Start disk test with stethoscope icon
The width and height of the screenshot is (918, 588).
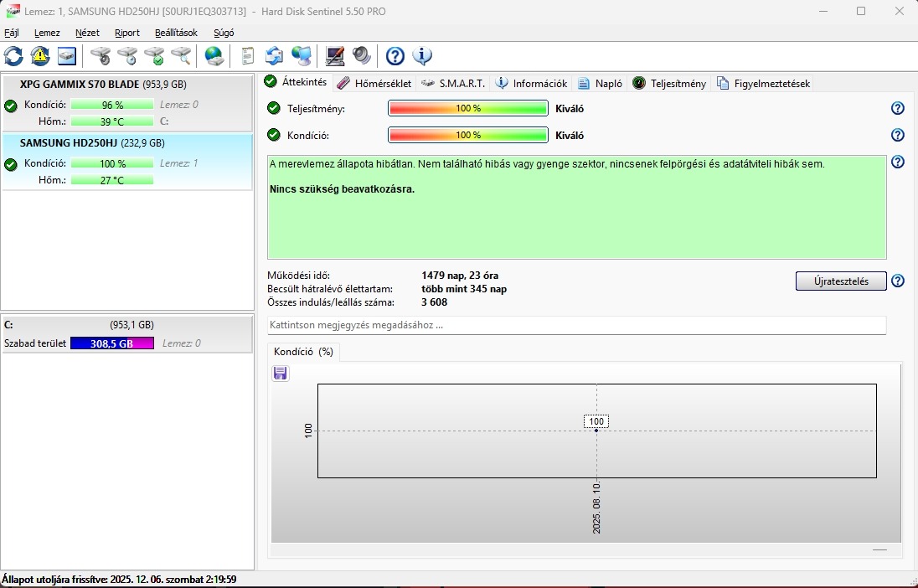(101, 55)
